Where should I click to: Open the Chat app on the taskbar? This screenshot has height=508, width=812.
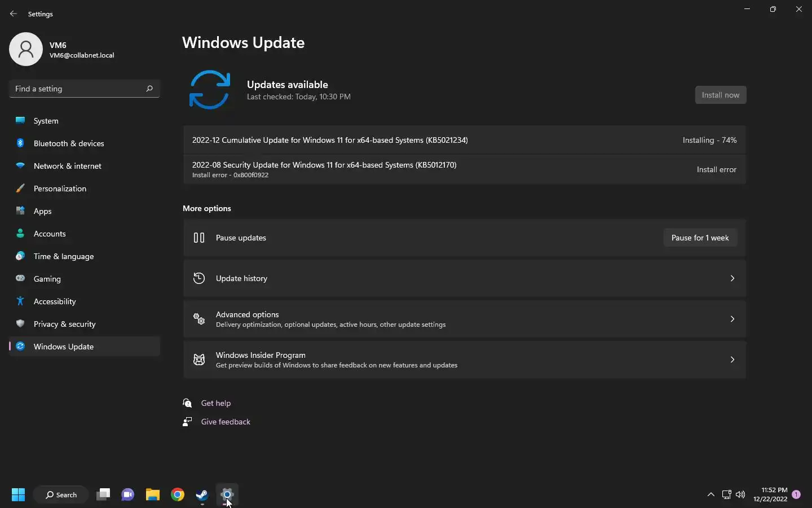(x=128, y=495)
